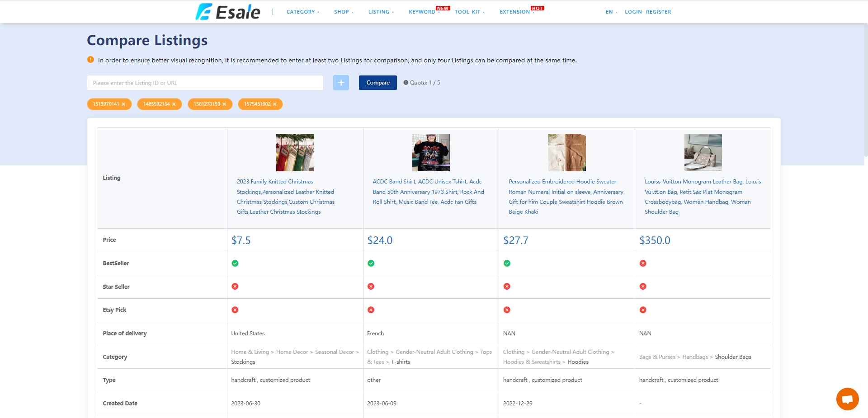This screenshot has width=868, height=418.
Task: Click the REGISTER link
Action: [658, 12]
